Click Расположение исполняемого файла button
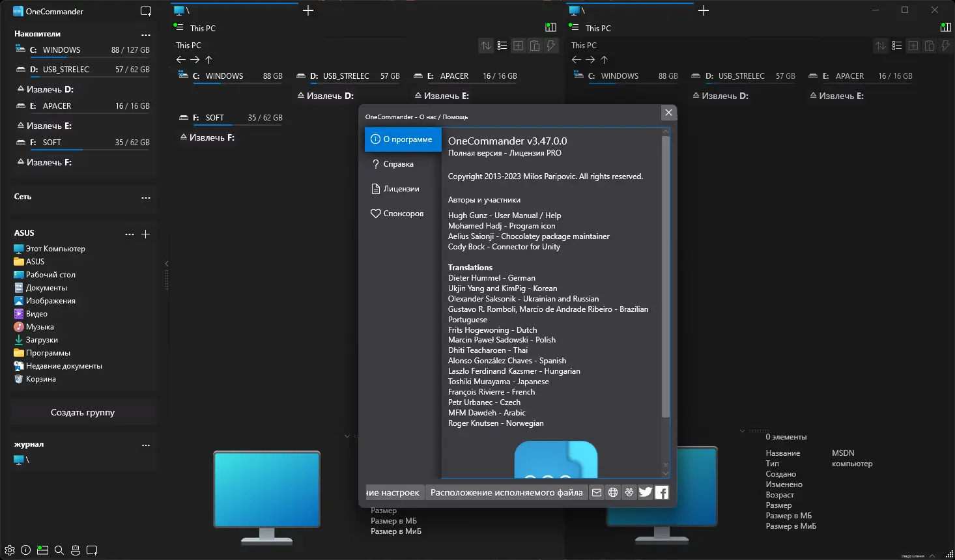This screenshot has height=560, width=955. pyautogui.click(x=506, y=492)
